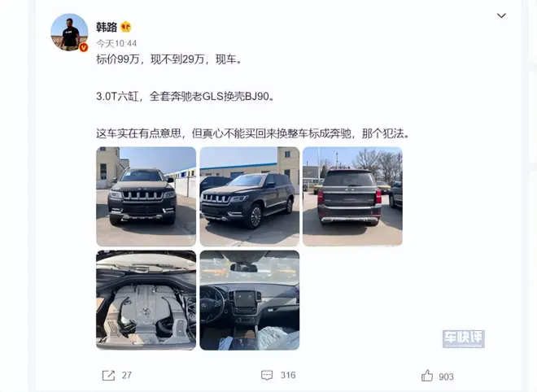This screenshot has width=537, height=392.
Task: Click the comment bubble icon
Action: (x=267, y=376)
